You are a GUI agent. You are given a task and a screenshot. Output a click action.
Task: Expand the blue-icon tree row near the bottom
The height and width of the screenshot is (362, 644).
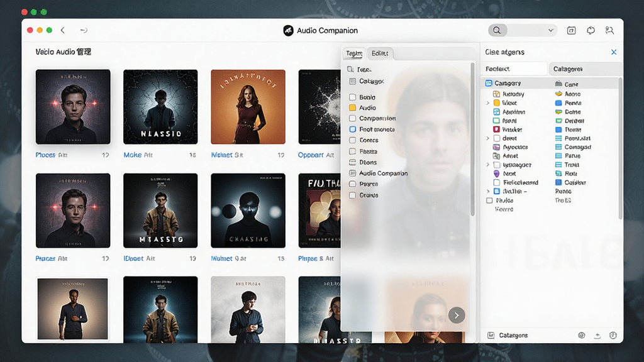488,191
